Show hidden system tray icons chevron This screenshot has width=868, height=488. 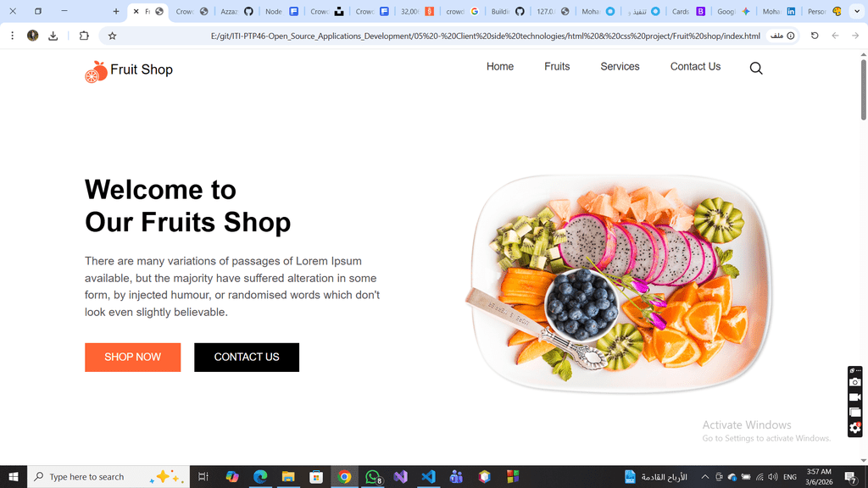(x=704, y=477)
